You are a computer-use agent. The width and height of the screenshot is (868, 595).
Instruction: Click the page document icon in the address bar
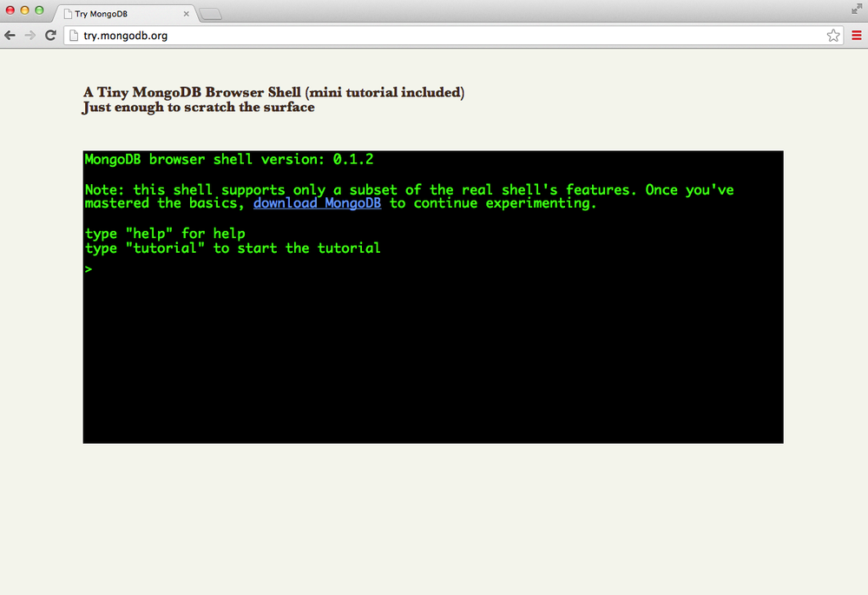pos(74,36)
